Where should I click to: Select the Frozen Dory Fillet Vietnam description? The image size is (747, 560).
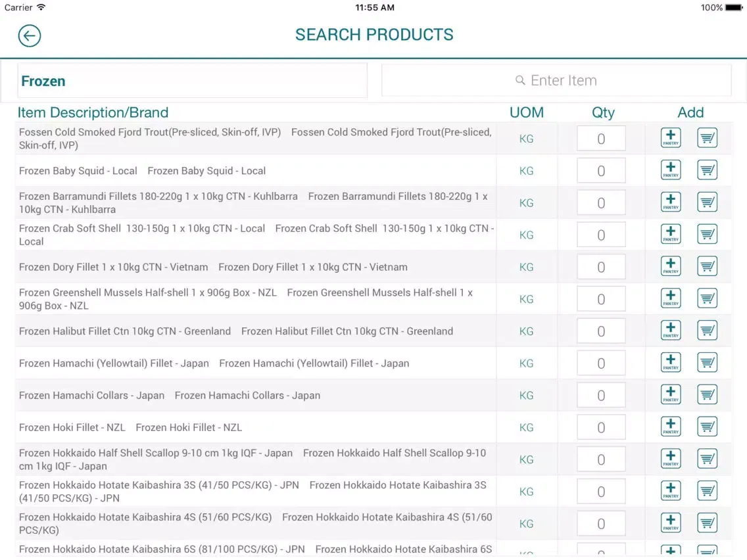click(x=214, y=267)
